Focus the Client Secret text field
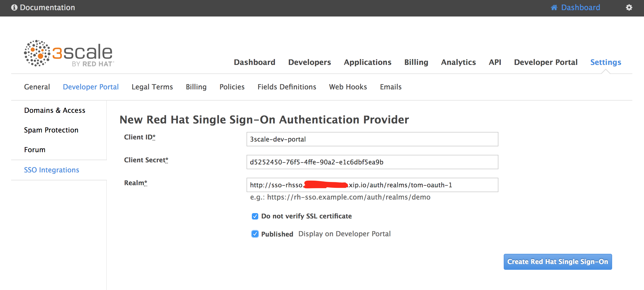The height and width of the screenshot is (290, 644). point(372,162)
